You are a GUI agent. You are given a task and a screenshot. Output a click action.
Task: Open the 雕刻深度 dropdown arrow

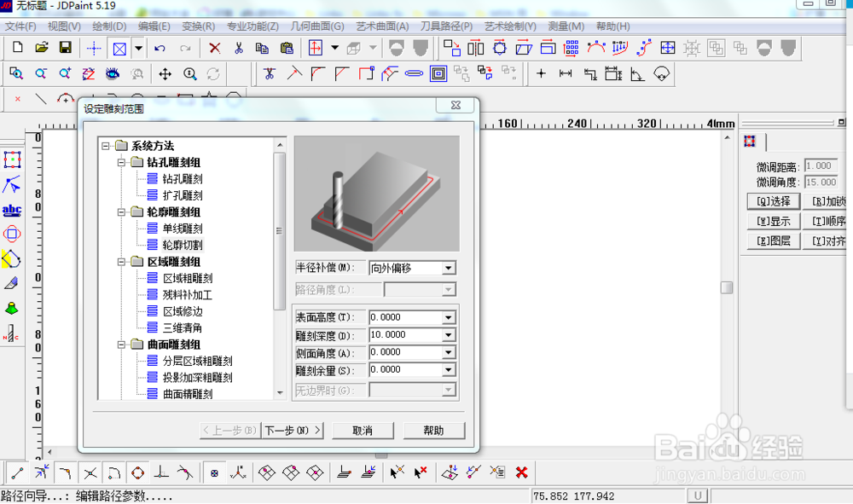[449, 335]
